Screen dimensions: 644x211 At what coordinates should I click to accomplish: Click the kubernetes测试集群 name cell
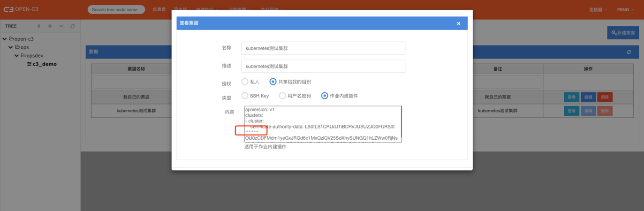point(136,111)
